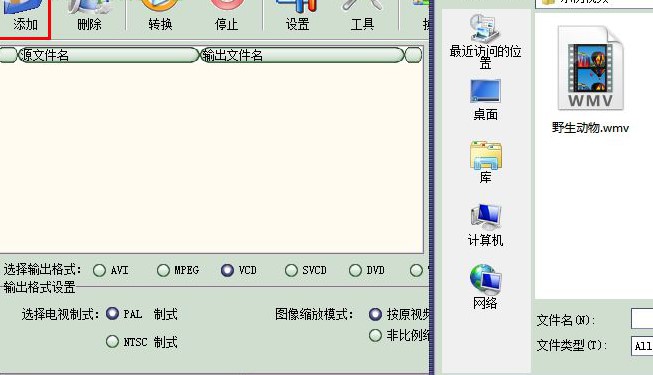Open 网络 (Network) in dialog sidebar

click(x=485, y=288)
